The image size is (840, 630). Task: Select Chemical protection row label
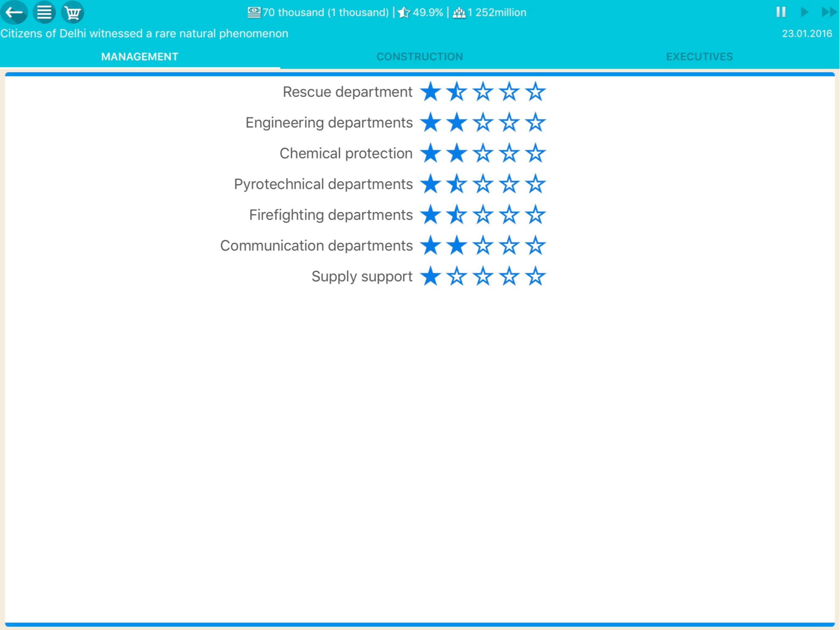346,154
